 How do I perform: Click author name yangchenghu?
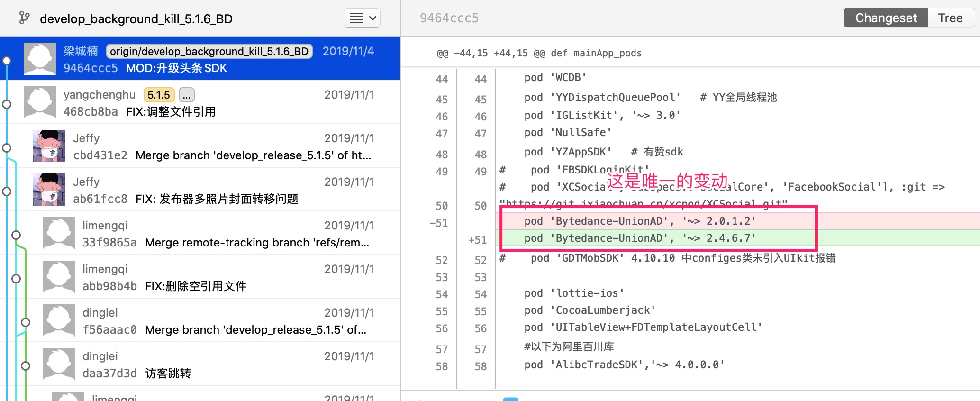100,95
